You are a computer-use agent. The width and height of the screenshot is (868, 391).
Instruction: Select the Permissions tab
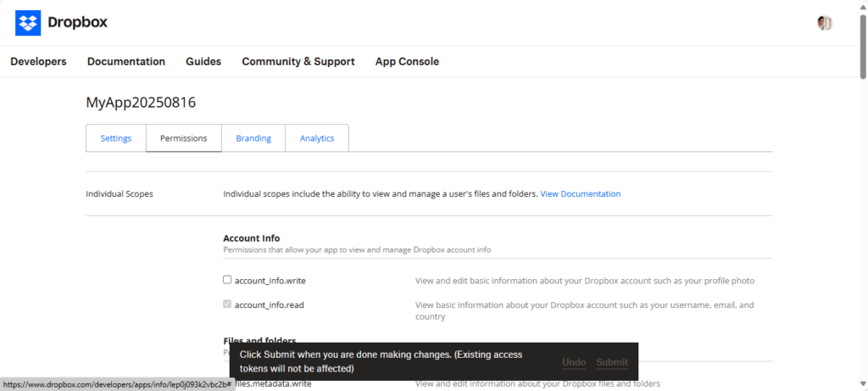(184, 138)
